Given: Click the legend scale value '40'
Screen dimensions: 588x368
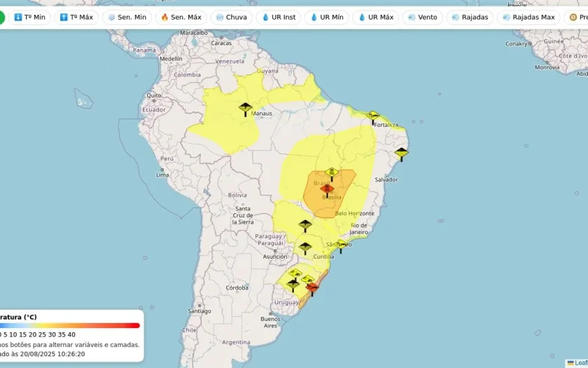Looking at the screenshot, I should [x=71, y=334].
